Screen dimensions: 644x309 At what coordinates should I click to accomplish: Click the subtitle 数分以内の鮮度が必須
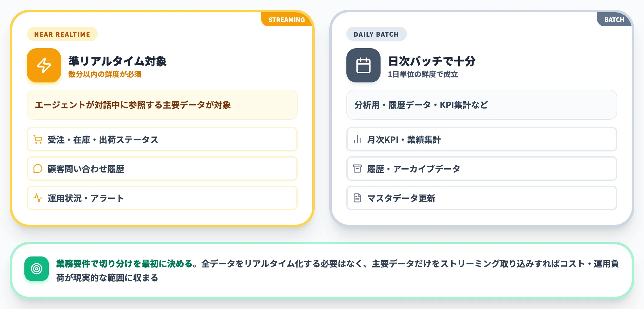coord(105,74)
